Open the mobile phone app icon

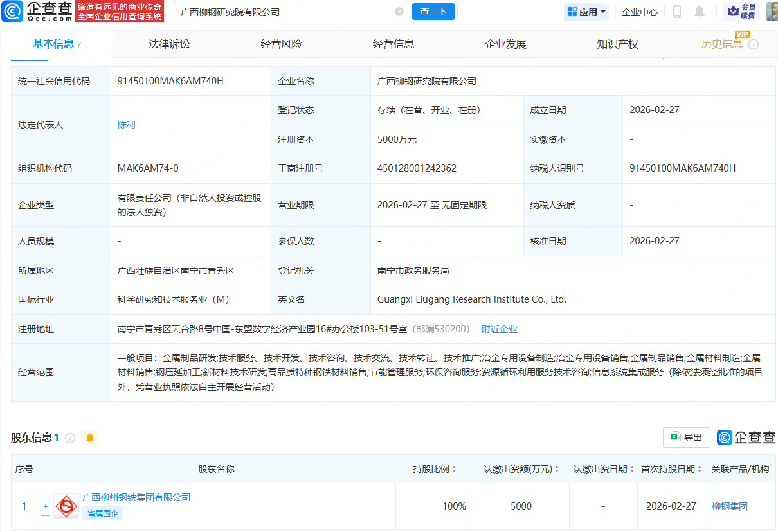pos(676,12)
